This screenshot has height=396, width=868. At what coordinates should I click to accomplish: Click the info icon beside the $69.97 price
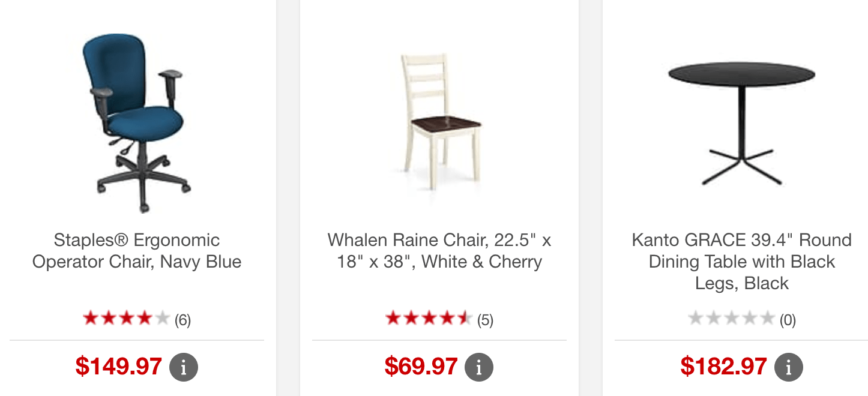point(479,367)
